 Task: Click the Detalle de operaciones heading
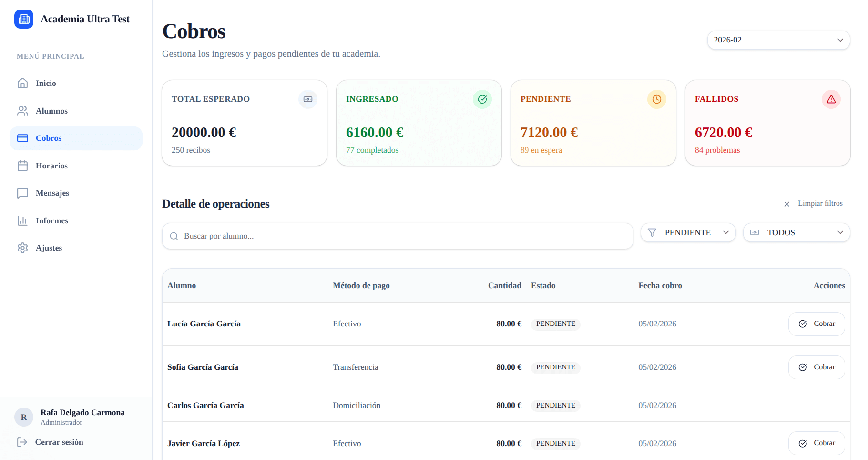(x=216, y=204)
